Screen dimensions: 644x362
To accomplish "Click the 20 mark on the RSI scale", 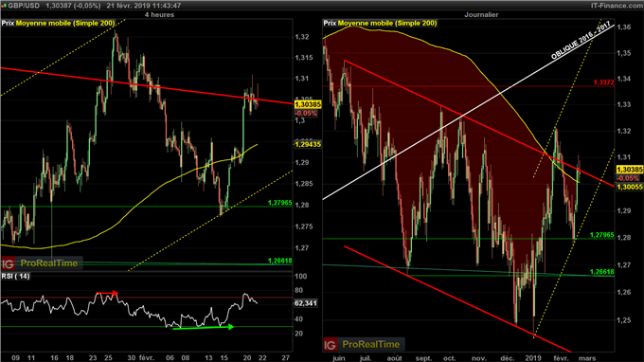I will click(299, 334).
